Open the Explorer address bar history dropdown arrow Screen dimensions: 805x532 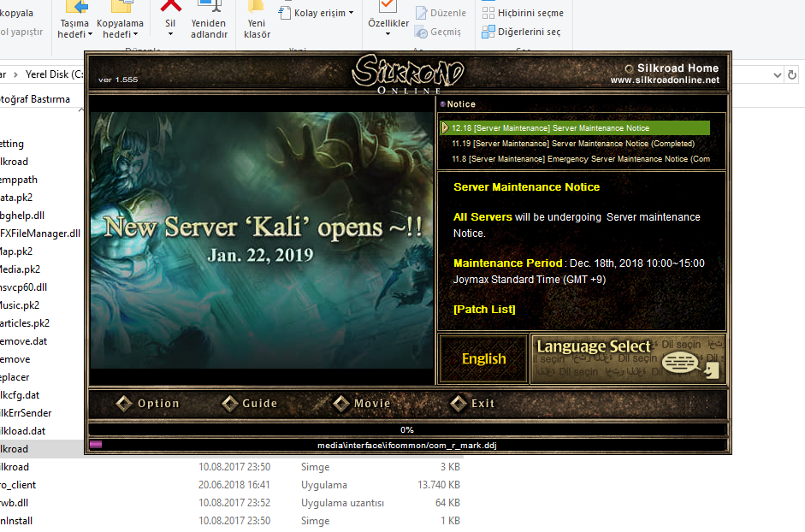tap(778, 75)
